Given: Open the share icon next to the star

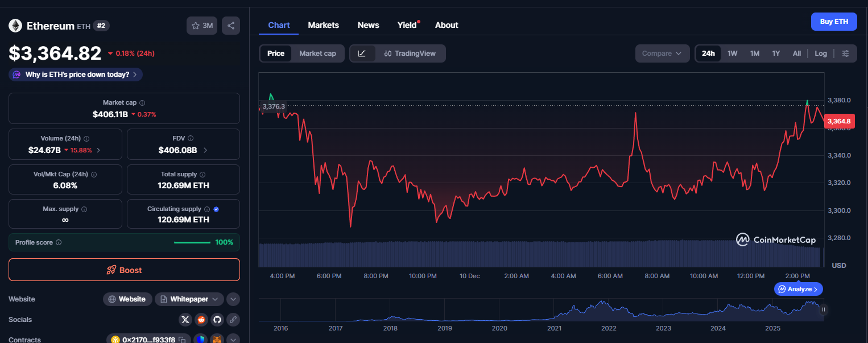Looking at the screenshot, I should point(230,25).
